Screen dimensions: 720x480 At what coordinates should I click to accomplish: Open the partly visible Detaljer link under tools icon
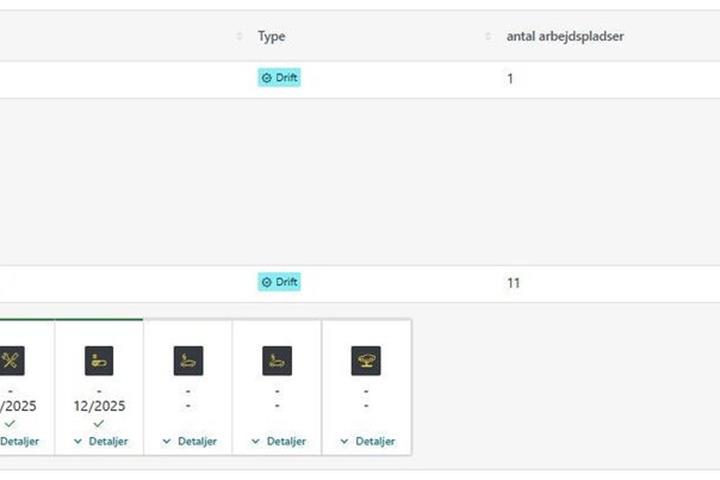[x=19, y=441]
